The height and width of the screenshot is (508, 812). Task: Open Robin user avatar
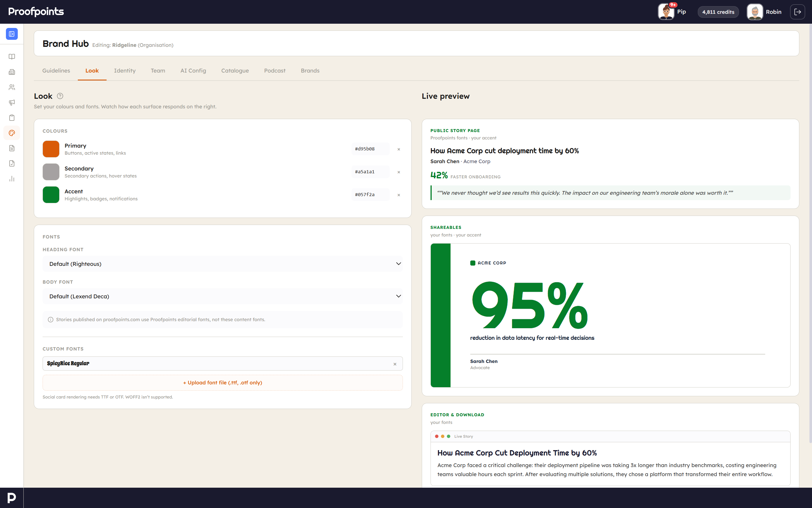pos(755,12)
